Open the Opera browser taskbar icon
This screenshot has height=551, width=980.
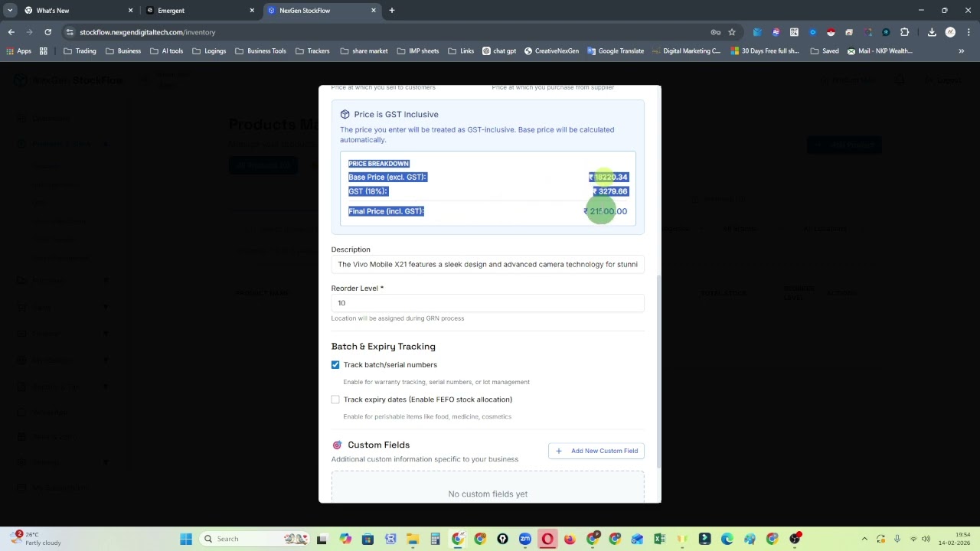coord(547,539)
